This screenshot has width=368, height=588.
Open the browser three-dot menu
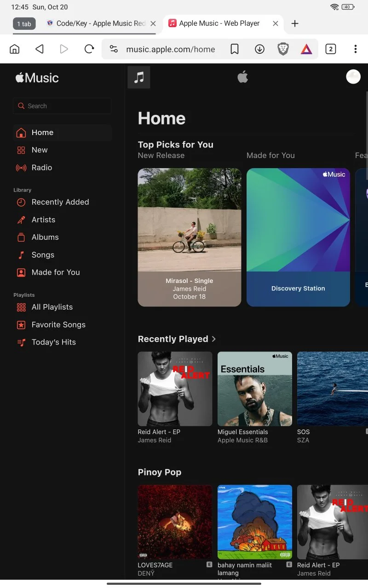pos(355,49)
